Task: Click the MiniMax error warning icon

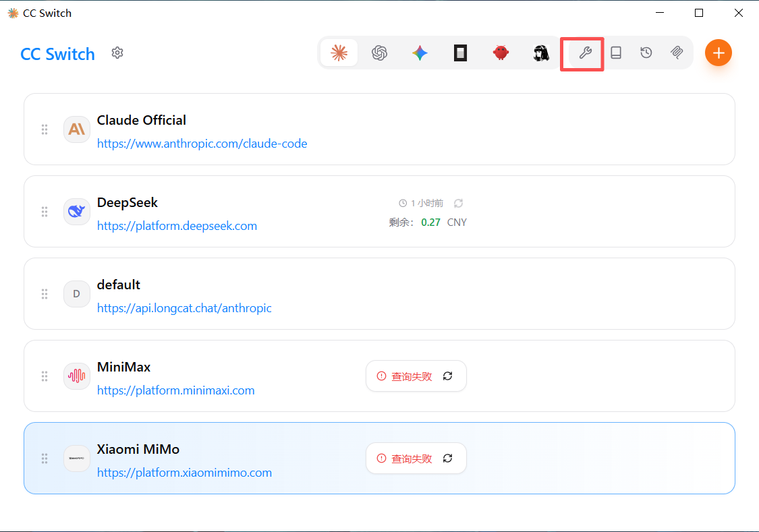Action: click(x=381, y=376)
